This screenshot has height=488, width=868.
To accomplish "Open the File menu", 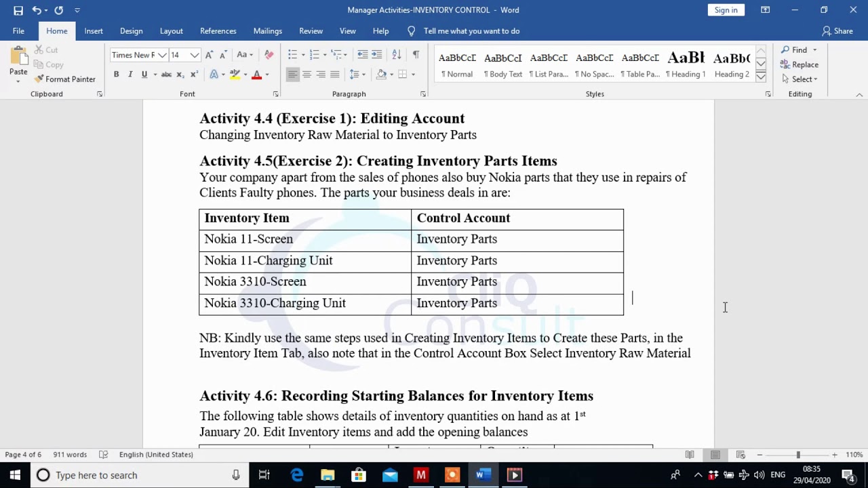I will point(18,31).
